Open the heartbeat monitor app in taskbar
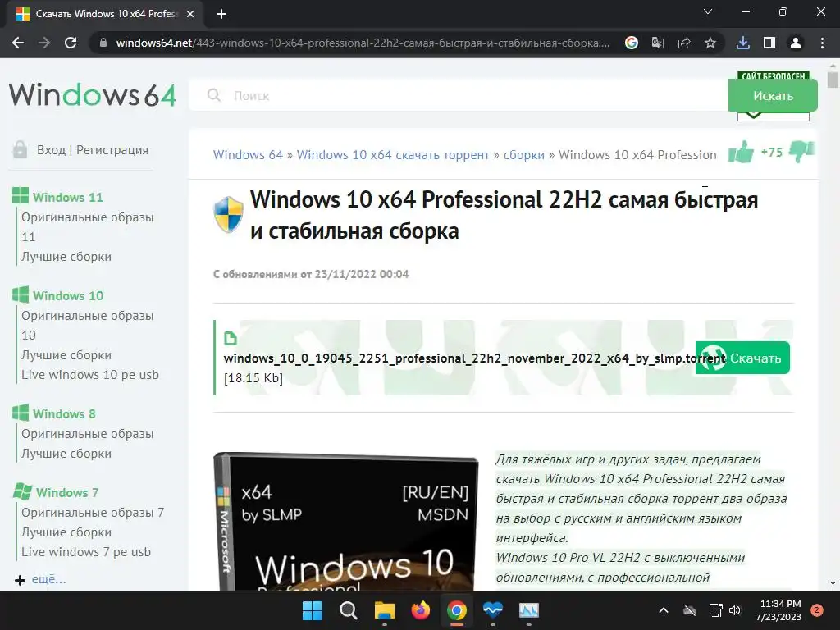This screenshot has height=630, width=840. pos(493,610)
